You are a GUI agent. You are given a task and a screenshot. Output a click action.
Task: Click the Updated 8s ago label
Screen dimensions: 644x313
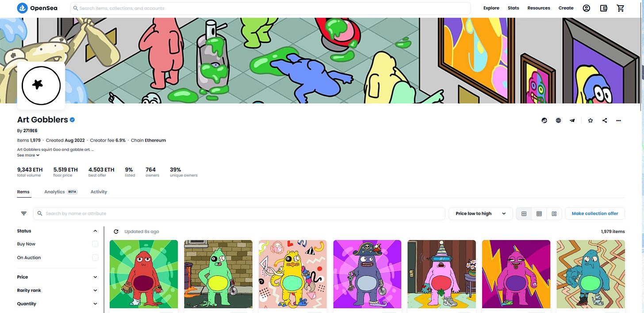coord(142,231)
